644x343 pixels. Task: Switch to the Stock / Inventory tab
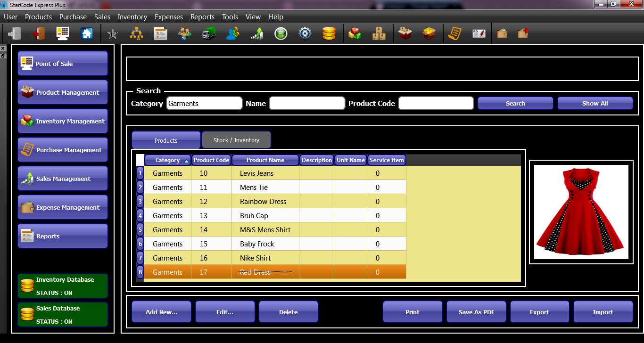pyautogui.click(x=236, y=139)
